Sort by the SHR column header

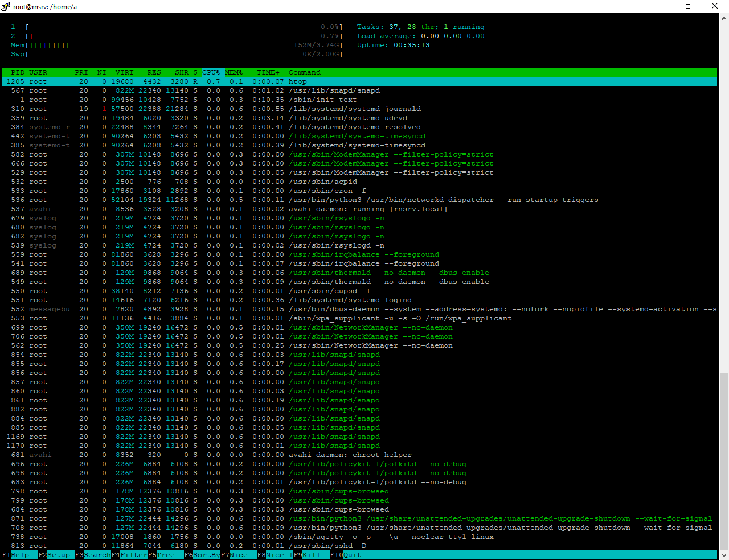[x=182, y=72]
